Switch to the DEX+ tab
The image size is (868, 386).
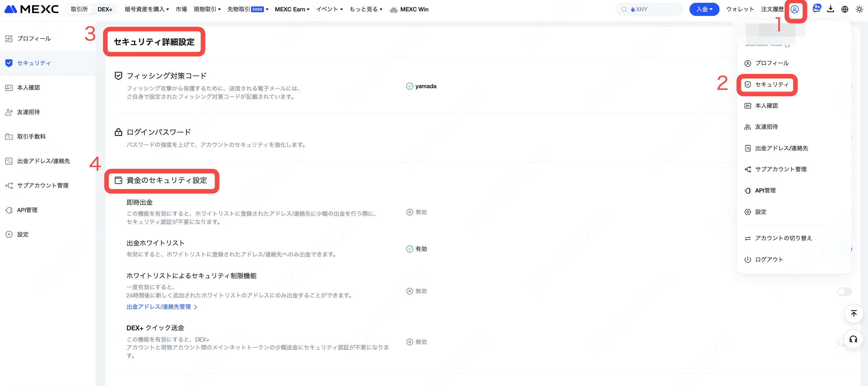(x=105, y=9)
